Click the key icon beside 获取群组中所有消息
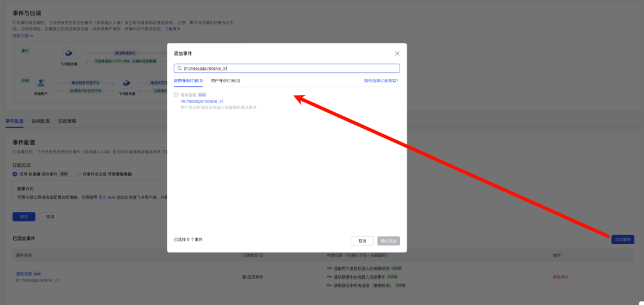 click(329, 285)
